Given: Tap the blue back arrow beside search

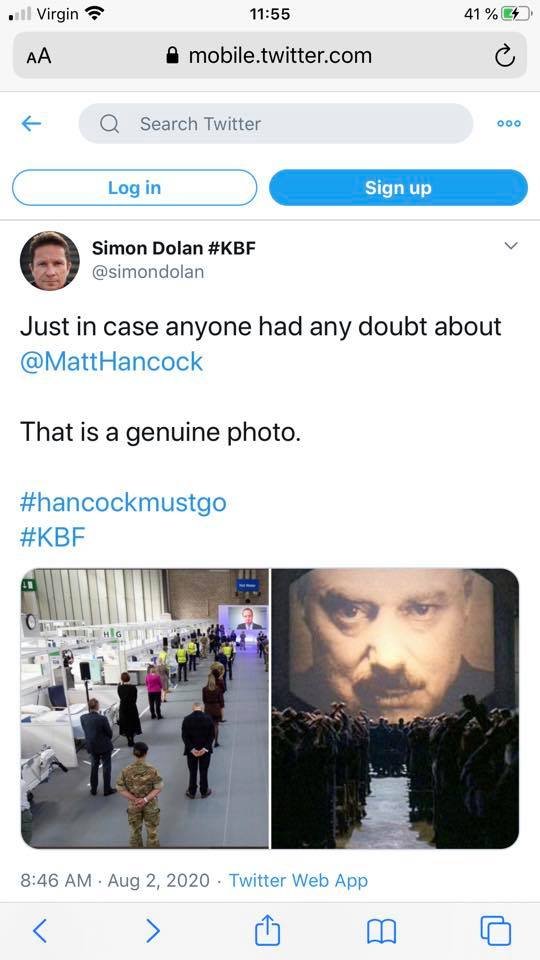Looking at the screenshot, I should click(31, 124).
